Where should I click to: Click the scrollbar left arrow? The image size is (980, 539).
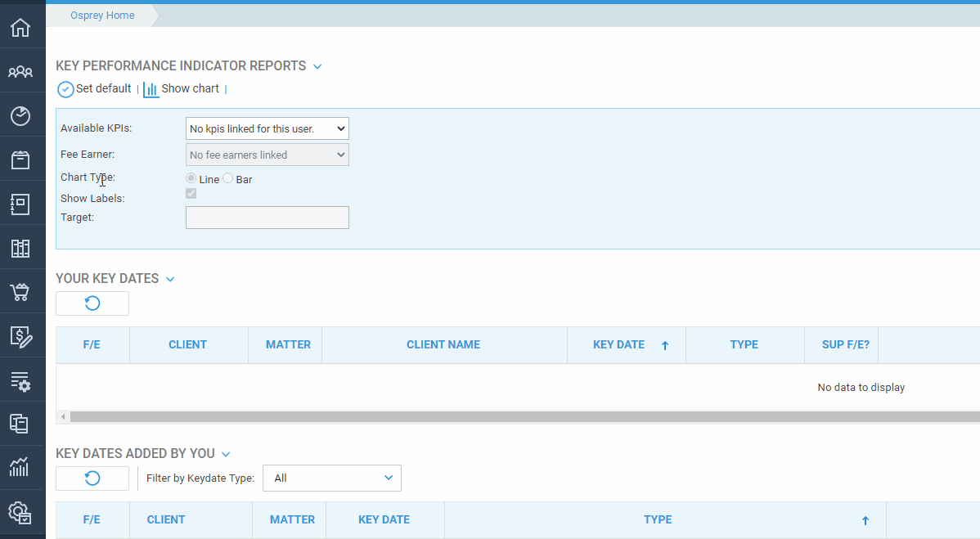click(63, 416)
